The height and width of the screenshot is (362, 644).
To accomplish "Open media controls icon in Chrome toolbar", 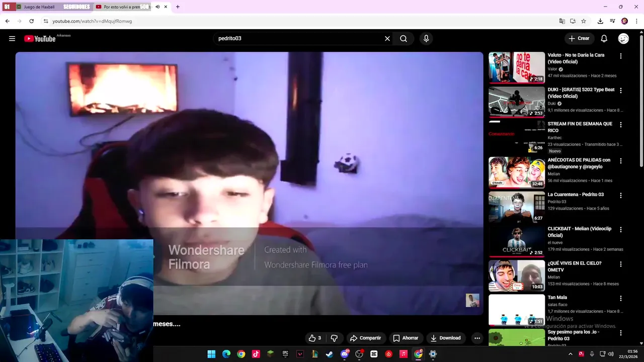I will pos(612,21).
